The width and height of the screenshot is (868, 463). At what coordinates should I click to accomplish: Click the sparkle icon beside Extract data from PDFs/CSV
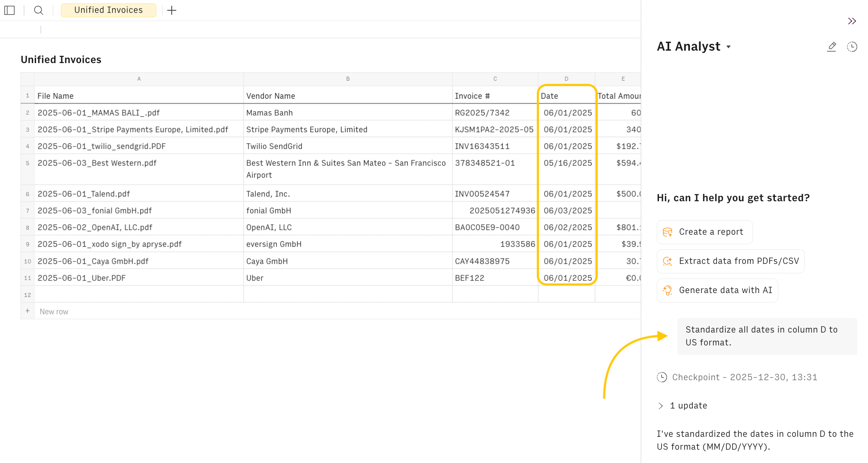point(667,261)
